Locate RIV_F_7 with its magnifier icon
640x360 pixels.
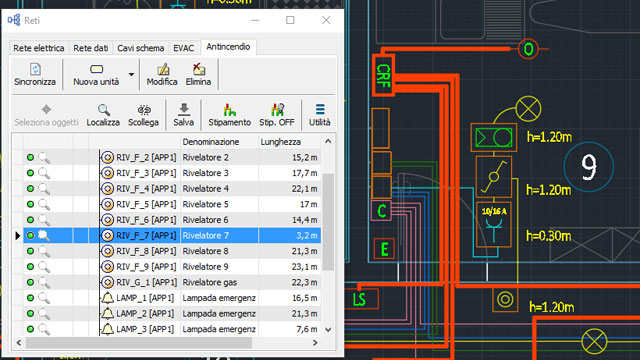click(44, 236)
